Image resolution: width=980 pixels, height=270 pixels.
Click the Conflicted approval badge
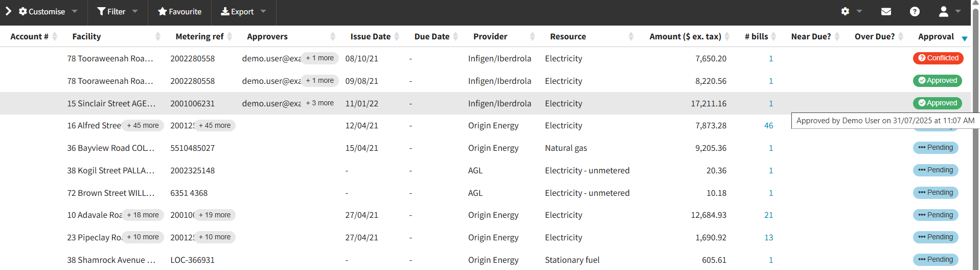coord(938,58)
